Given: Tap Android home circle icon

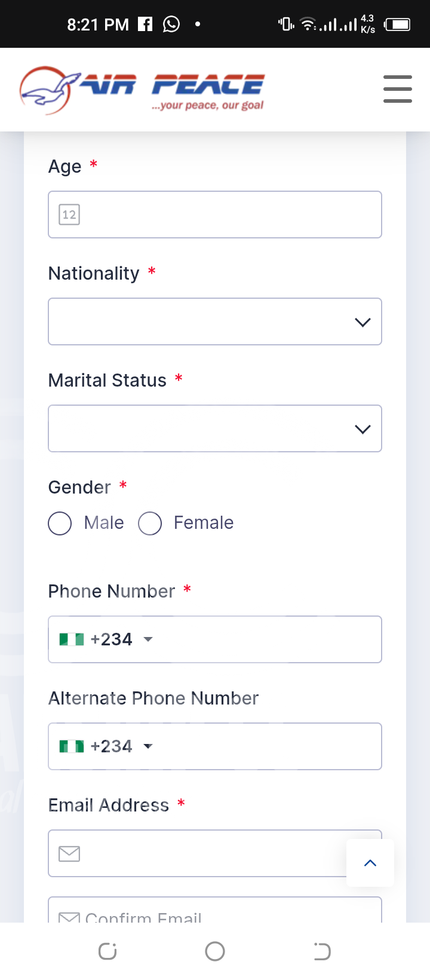Looking at the screenshot, I should pos(215,951).
